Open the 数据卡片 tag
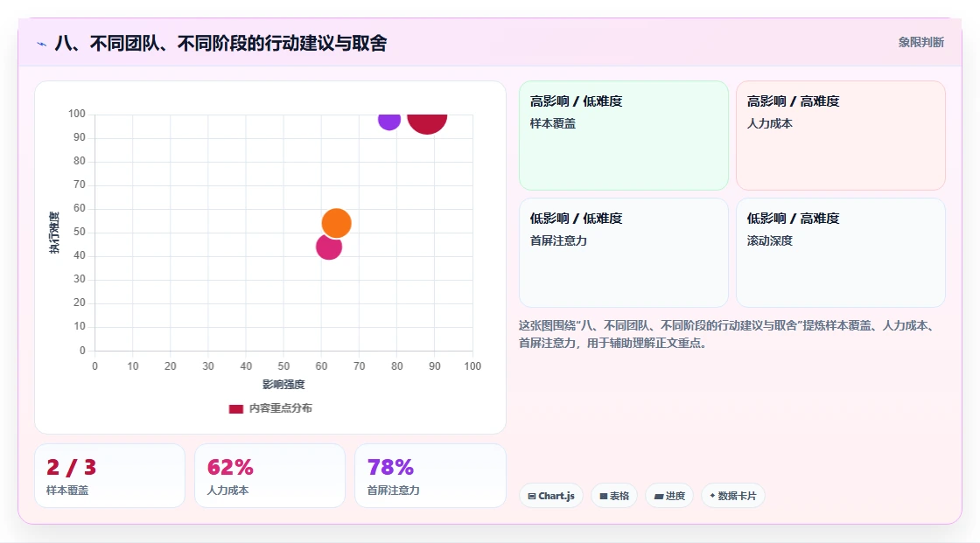Image resolution: width=980 pixels, height=543 pixels. (733, 496)
